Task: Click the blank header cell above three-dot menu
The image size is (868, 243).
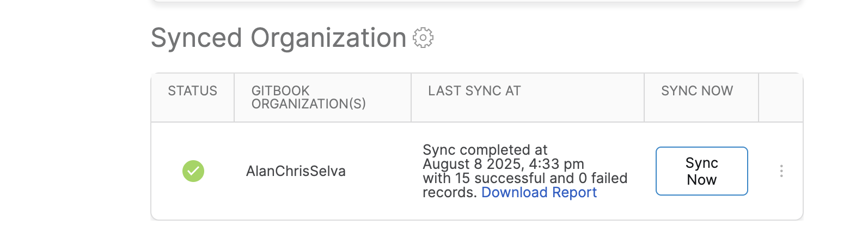Action: pyautogui.click(x=780, y=98)
